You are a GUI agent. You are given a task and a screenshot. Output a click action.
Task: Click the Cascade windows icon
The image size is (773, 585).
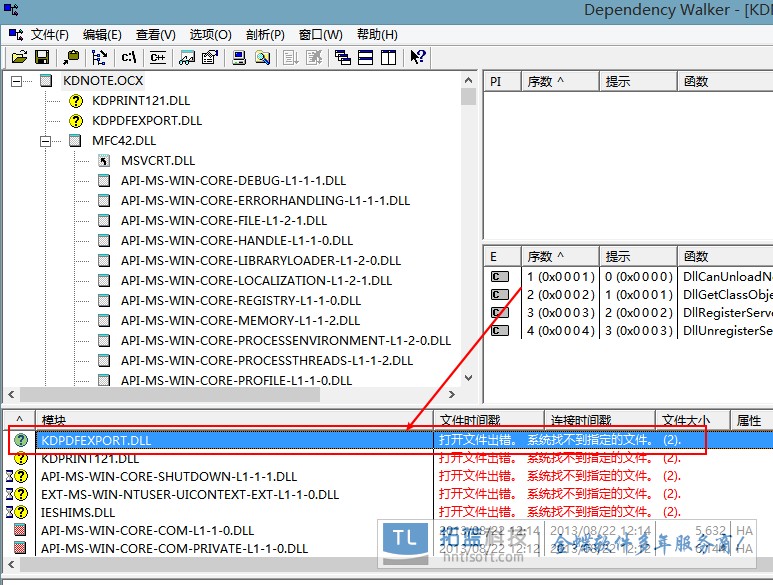343,57
